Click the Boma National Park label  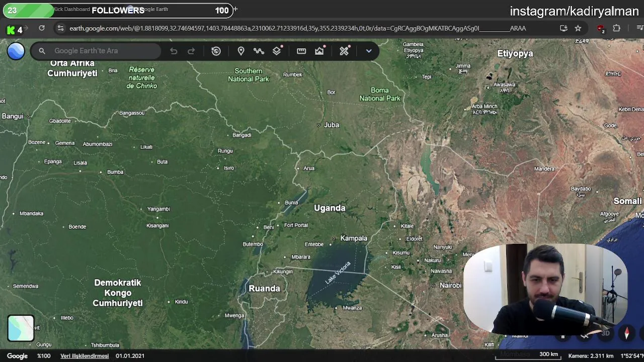pos(380,95)
